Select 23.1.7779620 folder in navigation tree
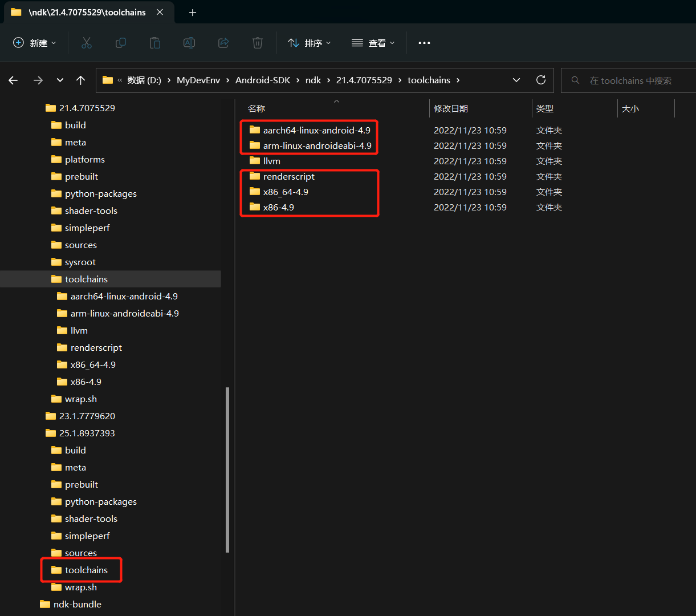696x616 pixels. pos(87,416)
